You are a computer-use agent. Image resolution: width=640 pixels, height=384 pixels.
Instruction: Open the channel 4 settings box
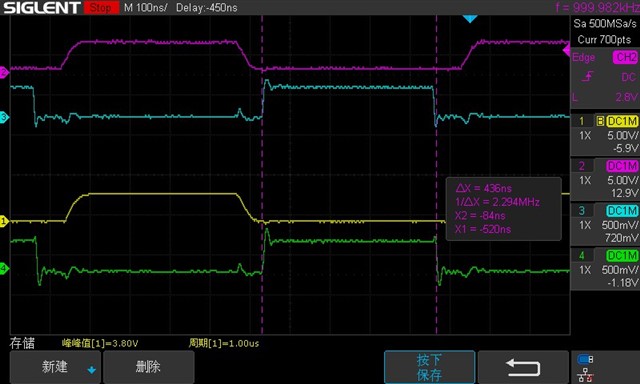(x=605, y=269)
